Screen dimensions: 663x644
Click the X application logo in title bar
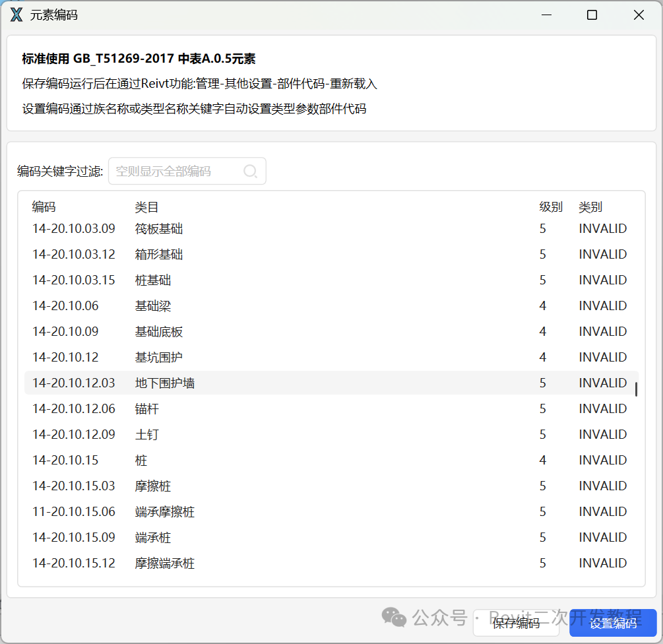(16, 15)
